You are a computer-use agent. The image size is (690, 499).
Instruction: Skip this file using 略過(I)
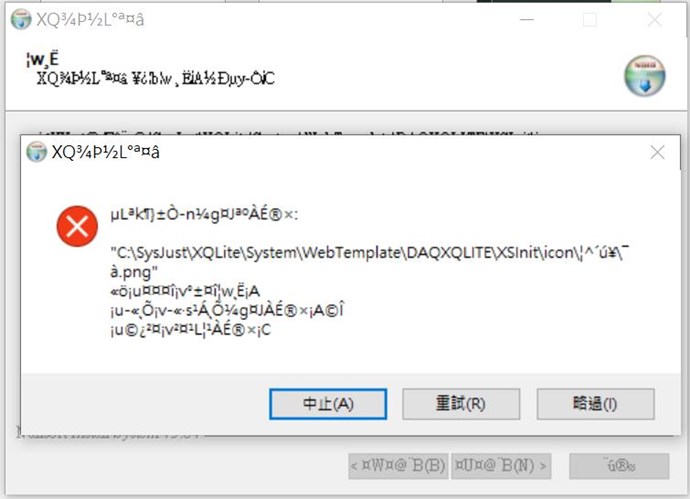tap(595, 404)
